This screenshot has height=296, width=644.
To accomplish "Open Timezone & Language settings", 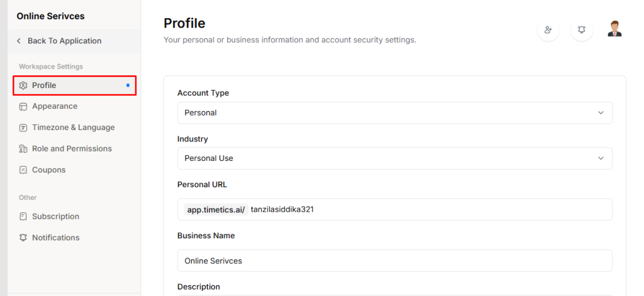I will point(73,128).
